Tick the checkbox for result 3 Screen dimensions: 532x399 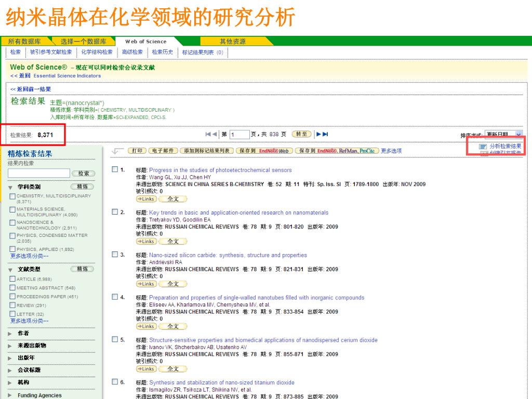pyautogui.click(x=115, y=254)
